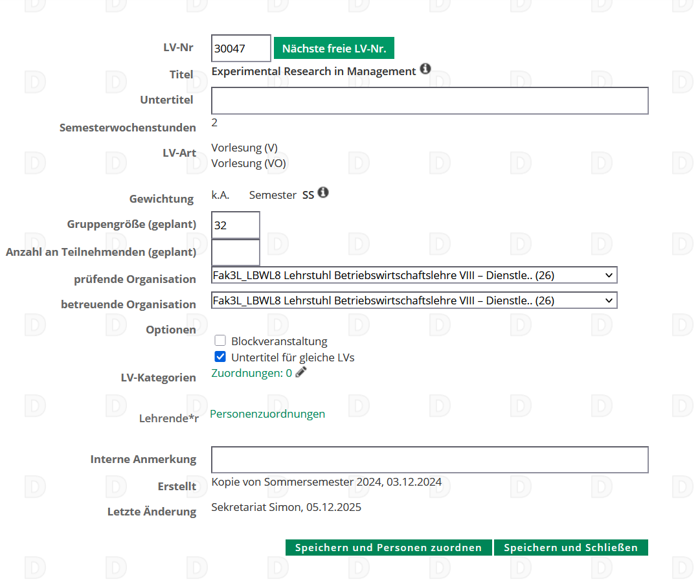Click the info icon beside the course title
Image resolution: width=700 pixels, height=588 pixels.
[425, 69]
